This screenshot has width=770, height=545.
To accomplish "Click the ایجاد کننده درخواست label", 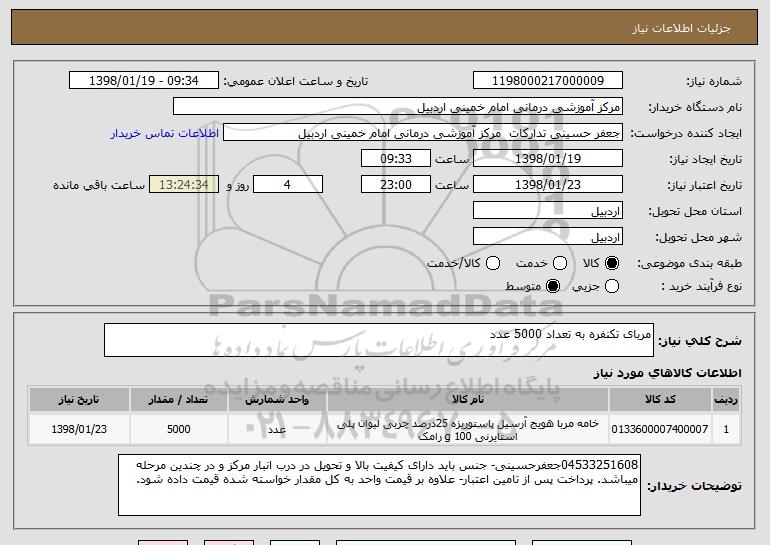I will pyautogui.click(x=686, y=134).
